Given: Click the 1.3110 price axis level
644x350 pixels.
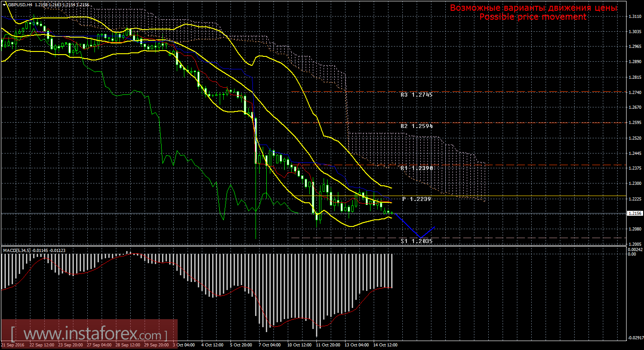Looking at the screenshot, I should coord(634,16).
